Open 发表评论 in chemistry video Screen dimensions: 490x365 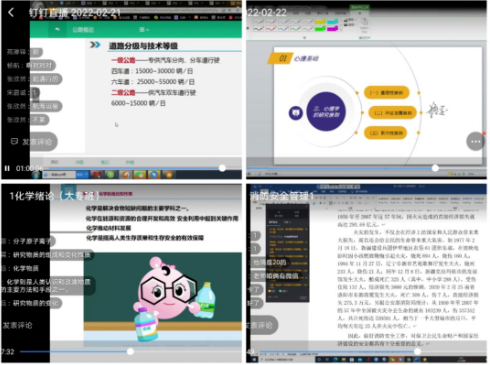point(17,325)
